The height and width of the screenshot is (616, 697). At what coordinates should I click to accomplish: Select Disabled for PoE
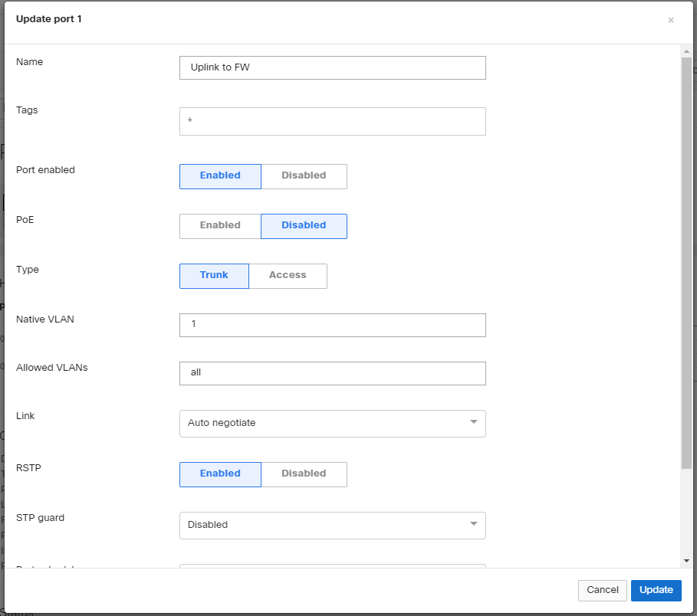tap(304, 225)
